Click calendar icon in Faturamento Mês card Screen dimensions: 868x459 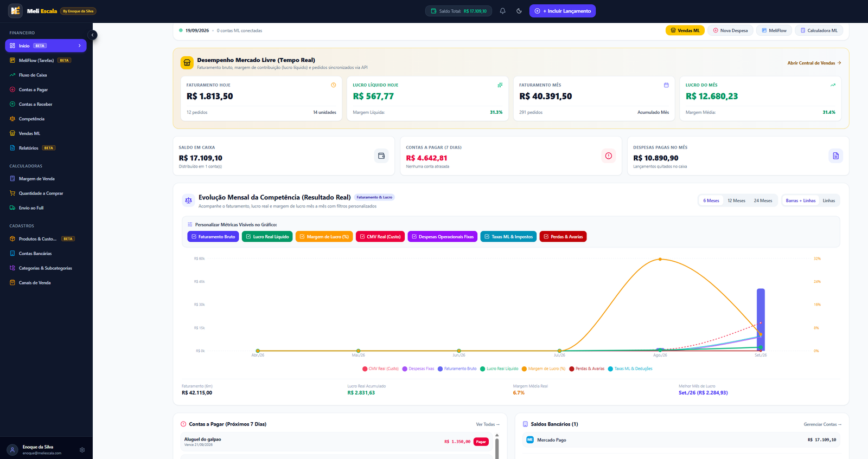click(666, 85)
